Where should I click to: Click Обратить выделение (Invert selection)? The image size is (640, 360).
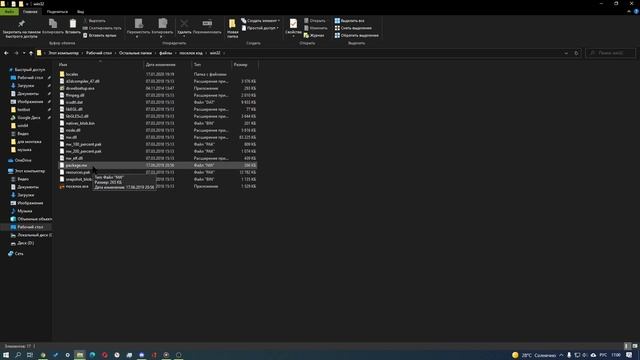[356, 36]
